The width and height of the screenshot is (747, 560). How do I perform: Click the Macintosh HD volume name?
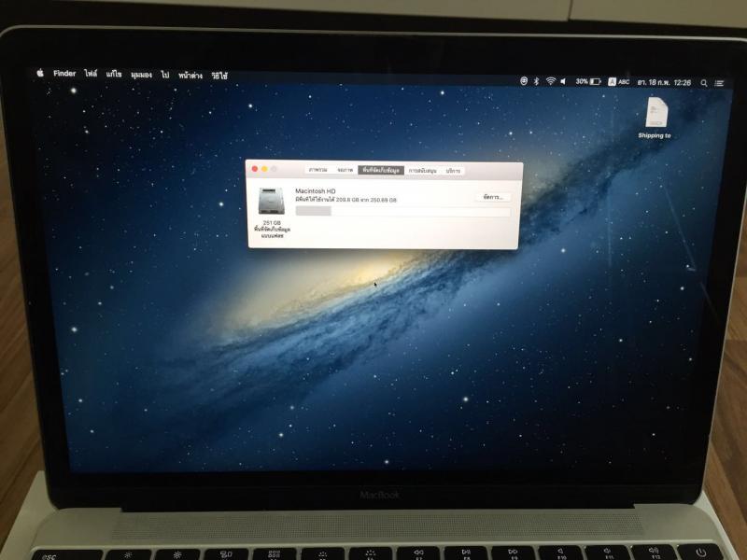point(316,191)
